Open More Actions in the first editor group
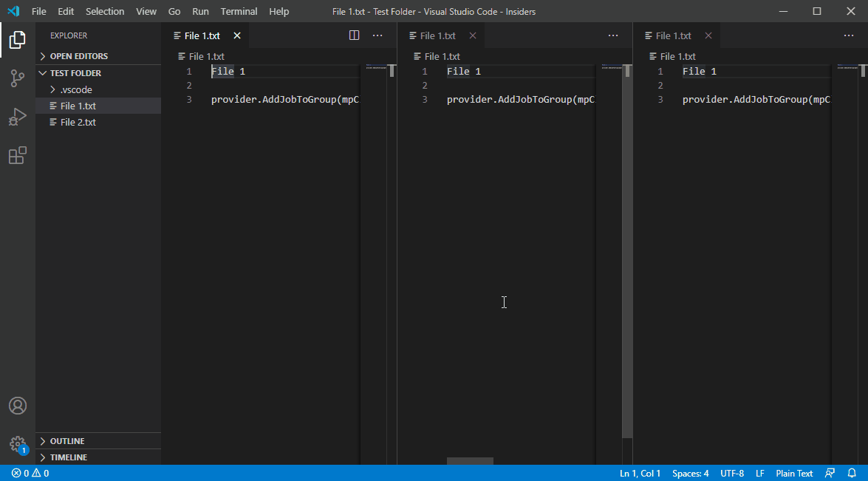The height and width of the screenshot is (481, 868). point(377,35)
